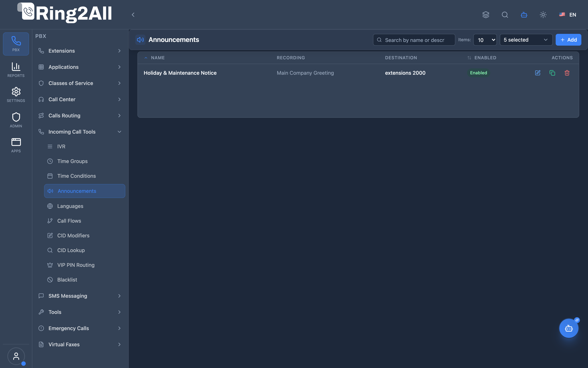The width and height of the screenshot is (588, 368).
Task: Open the Items per page dropdown
Action: point(485,40)
